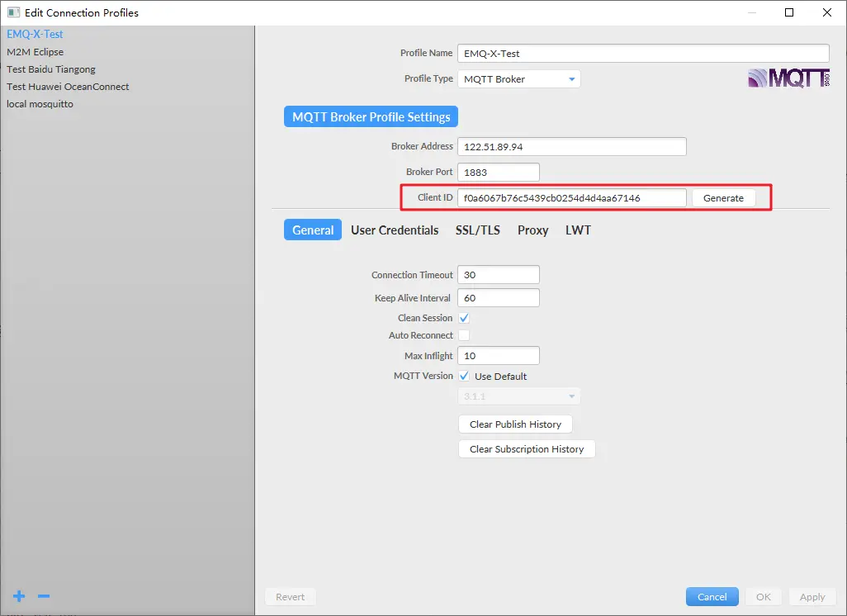Image resolution: width=847 pixels, height=616 pixels.
Task: Select EMQ-X-Test profile in list
Action: point(127,34)
